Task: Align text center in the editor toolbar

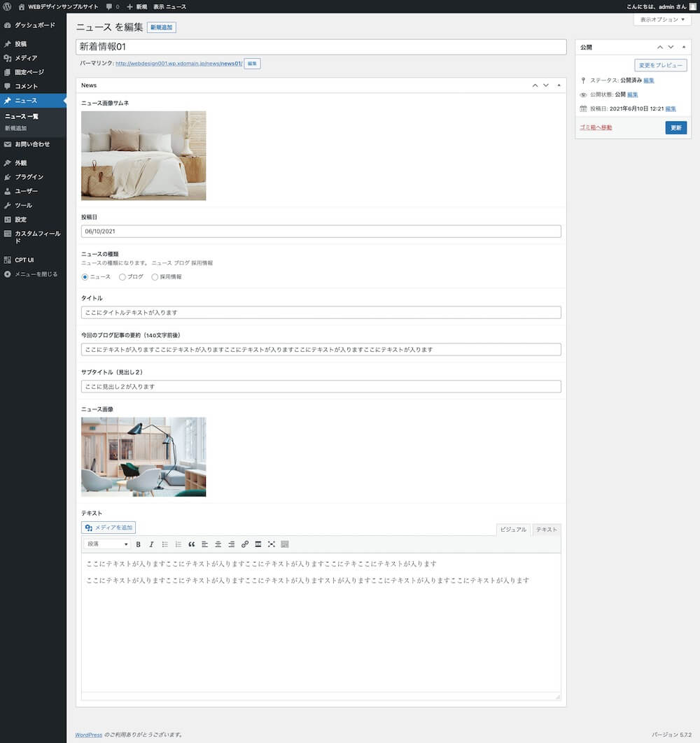Action: coord(218,544)
